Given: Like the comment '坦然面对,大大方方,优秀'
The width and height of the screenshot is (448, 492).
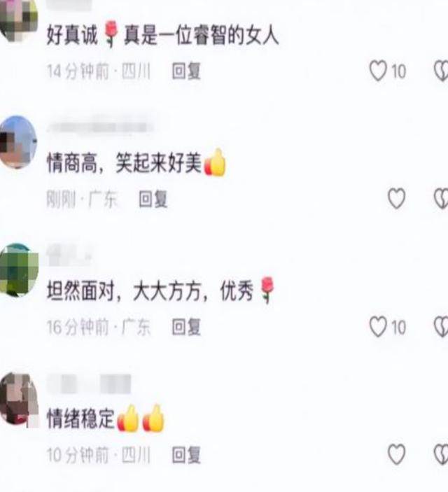Looking at the screenshot, I should pyautogui.click(x=378, y=327).
